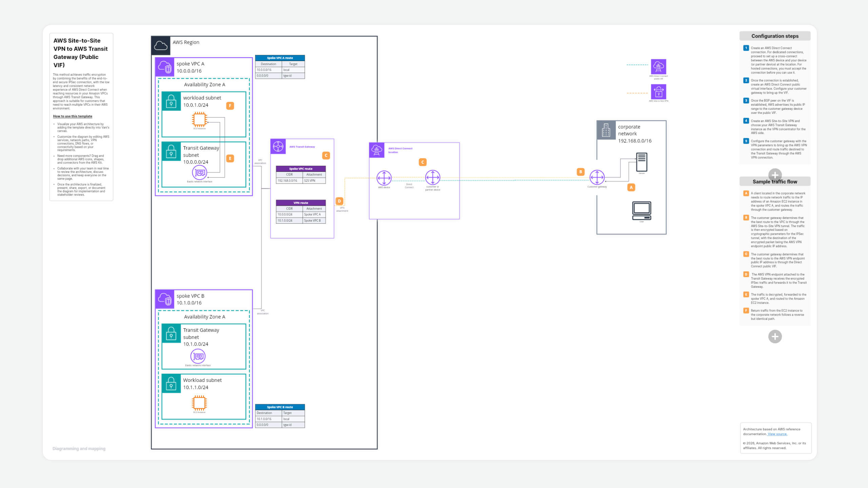Select the Spoke VPC B route table header

coord(280,407)
